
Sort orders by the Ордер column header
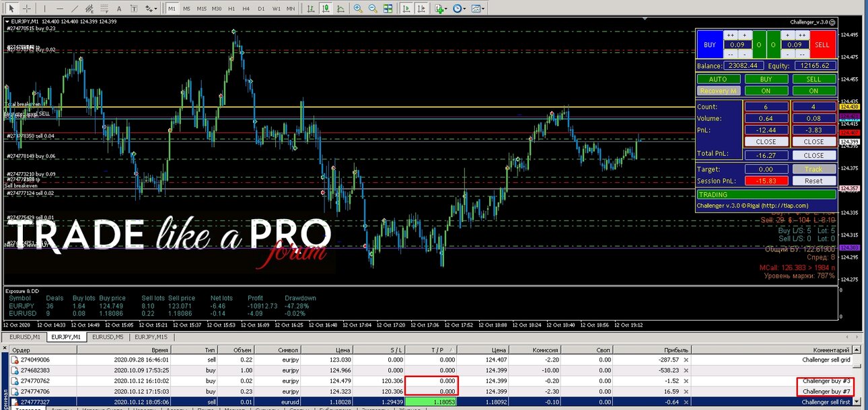point(42,350)
